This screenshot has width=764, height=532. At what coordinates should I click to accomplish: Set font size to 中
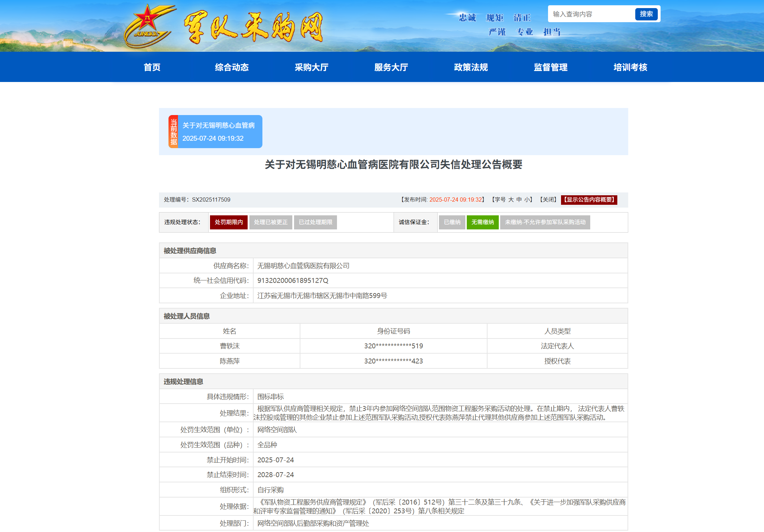pyautogui.click(x=519, y=199)
